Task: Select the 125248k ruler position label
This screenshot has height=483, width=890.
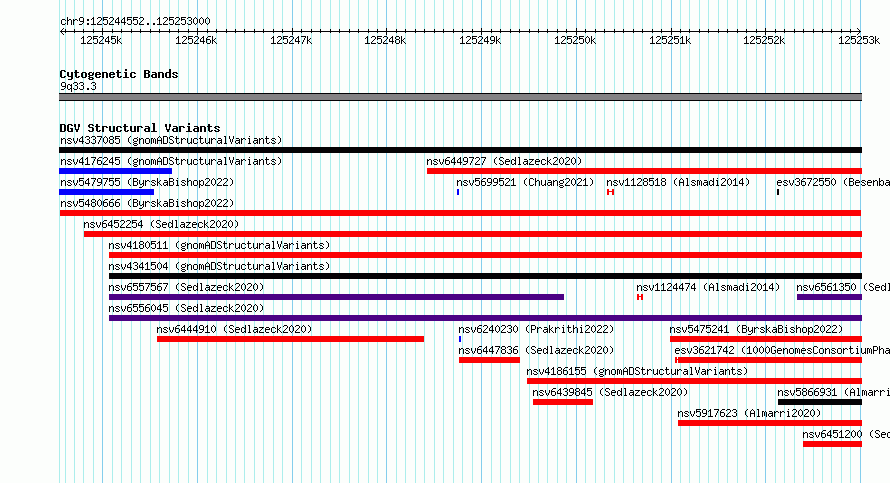Action: [385, 40]
